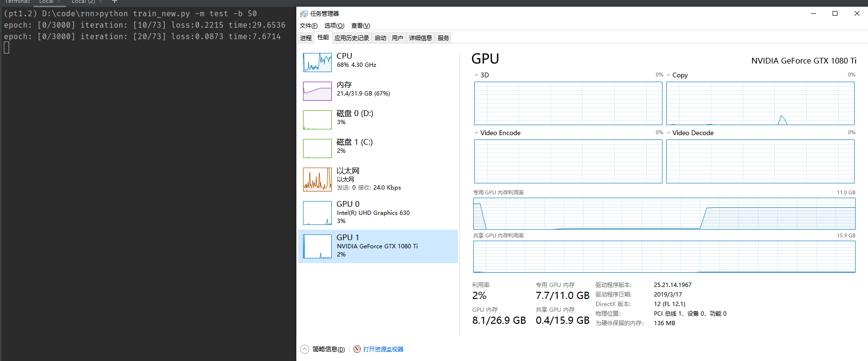Click the 打开资源监视器 link
The height and width of the screenshot is (361, 868).
pyautogui.click(x=383, y=349)
